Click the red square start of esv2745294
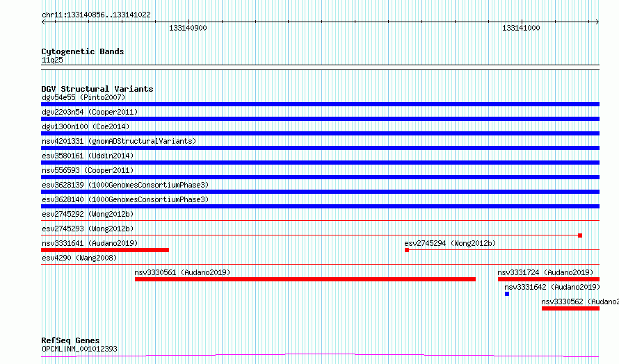The width and height of the screenshot is (619, 364). point(407,250)
